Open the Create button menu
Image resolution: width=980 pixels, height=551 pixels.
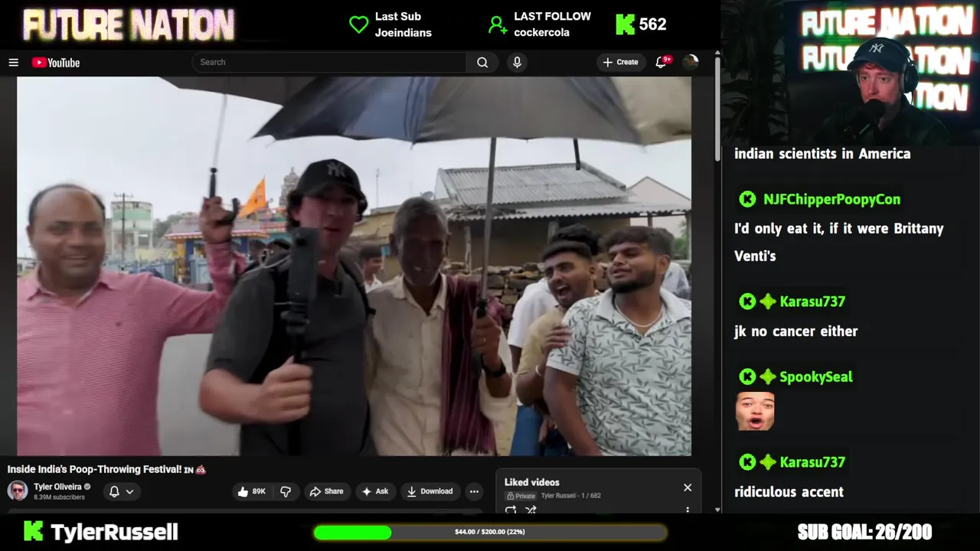tap(620, 62)
